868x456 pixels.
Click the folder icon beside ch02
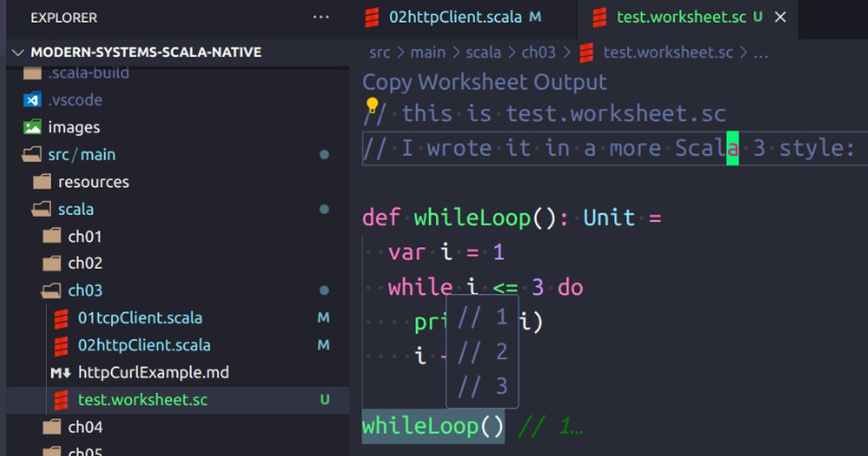point(52,263)
